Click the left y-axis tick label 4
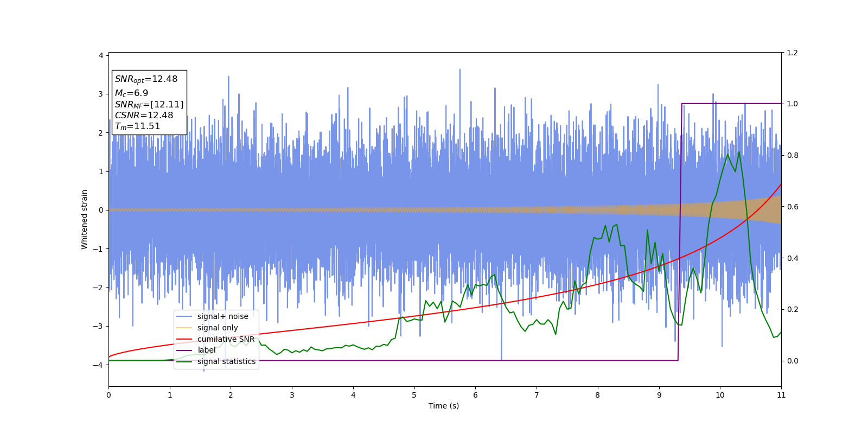 click(x=101, y=55)
